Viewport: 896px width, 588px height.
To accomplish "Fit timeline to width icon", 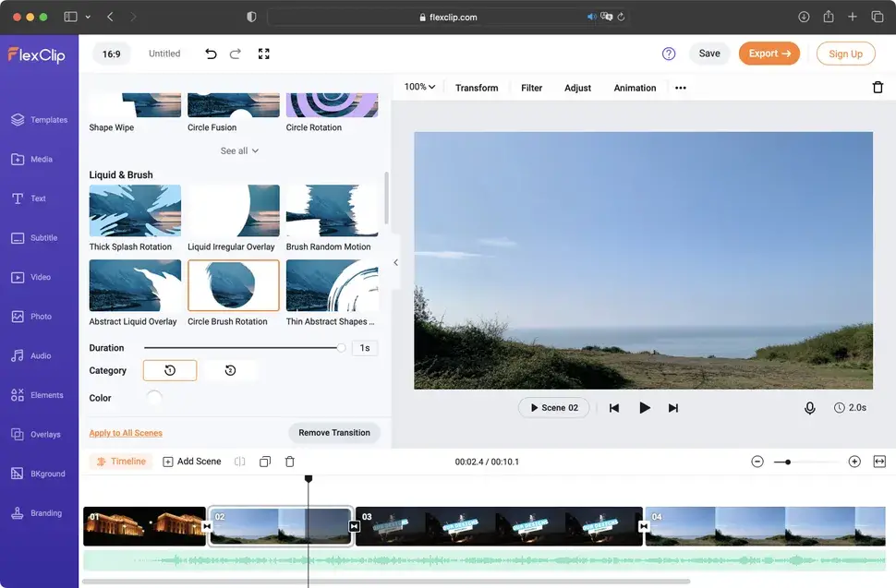I will pos(879,462).
